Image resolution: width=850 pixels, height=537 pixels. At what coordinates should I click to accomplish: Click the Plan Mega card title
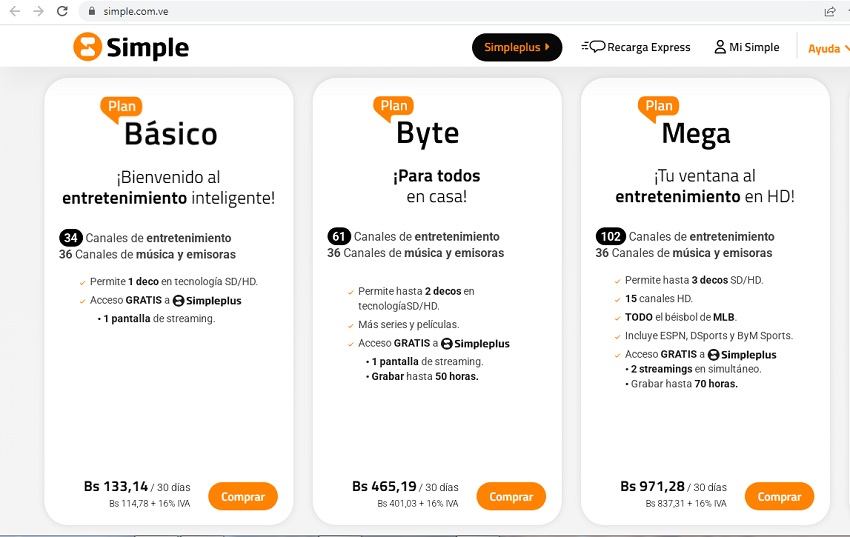coord(695,133)
